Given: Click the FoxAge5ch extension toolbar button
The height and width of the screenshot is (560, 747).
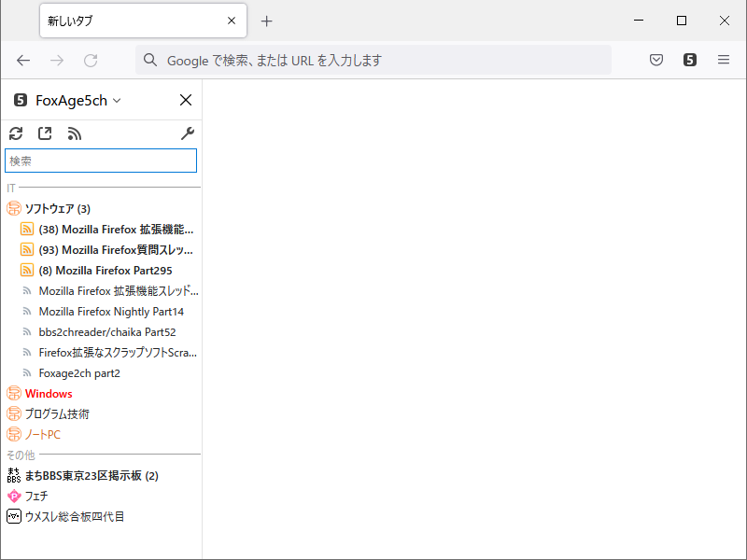Looking at the screenshot, I should pyautogui.click(x=690, y=60).
